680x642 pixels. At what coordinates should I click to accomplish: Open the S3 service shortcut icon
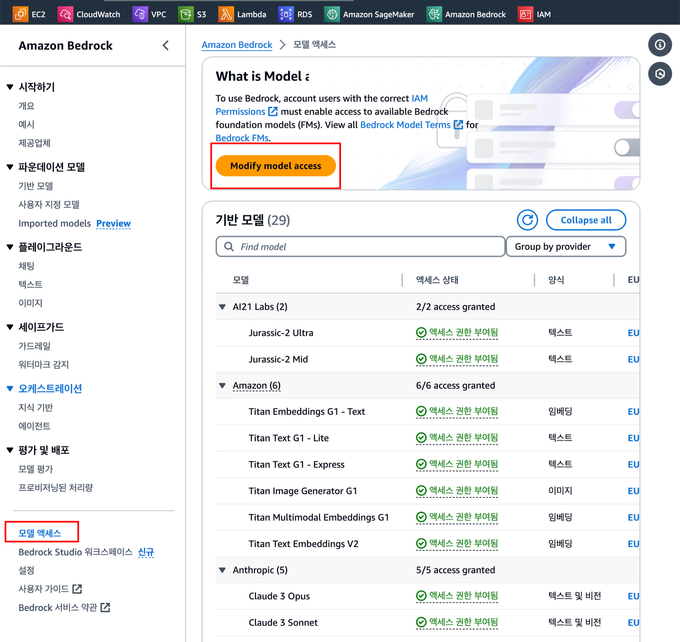(x=186, y=14)
